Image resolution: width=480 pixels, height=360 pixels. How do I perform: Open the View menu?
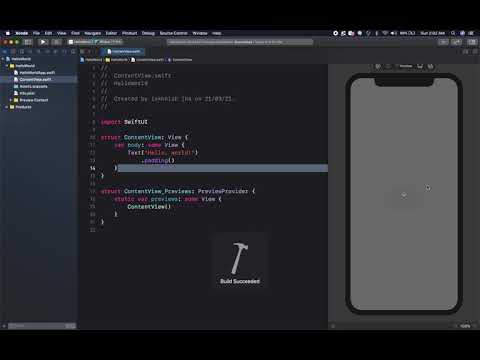(x=62, y=33)
